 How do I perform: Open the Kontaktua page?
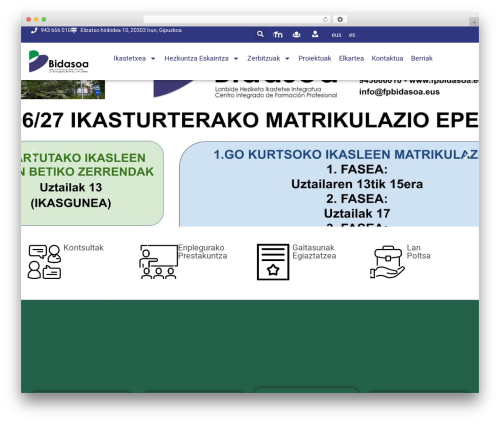[387, 58]
